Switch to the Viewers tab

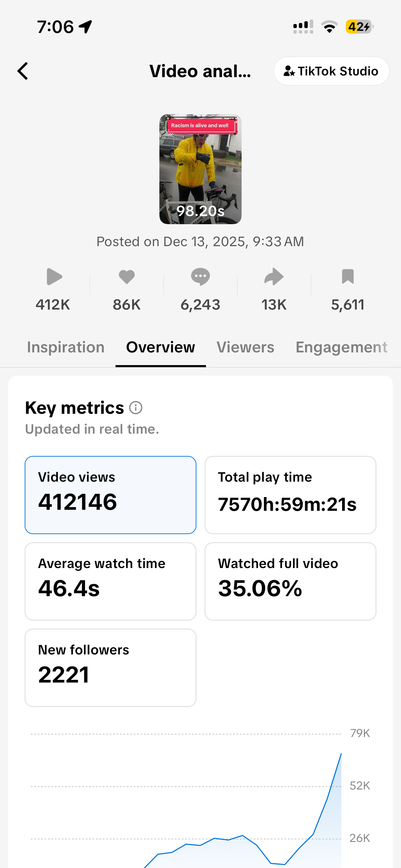pos(245,347)
